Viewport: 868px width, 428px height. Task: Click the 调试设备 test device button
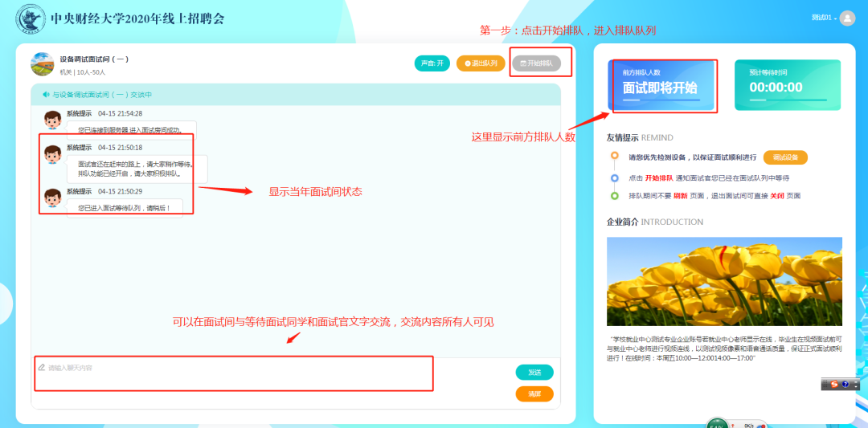[784, 157]
